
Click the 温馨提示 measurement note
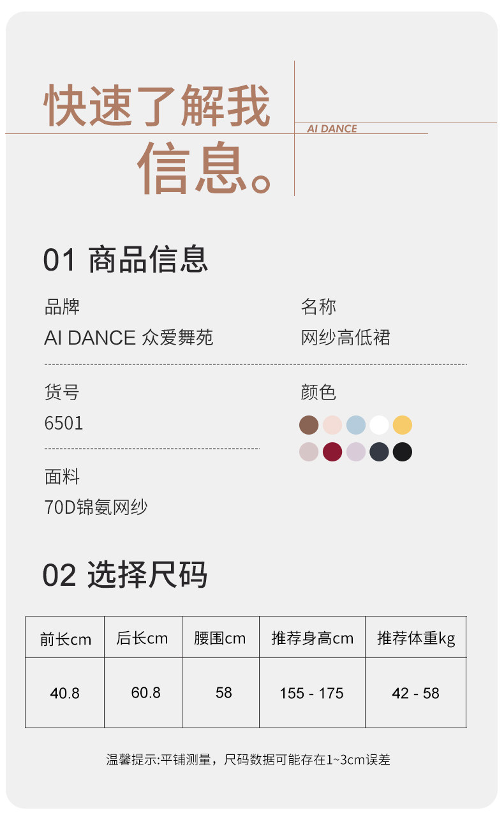248,759
